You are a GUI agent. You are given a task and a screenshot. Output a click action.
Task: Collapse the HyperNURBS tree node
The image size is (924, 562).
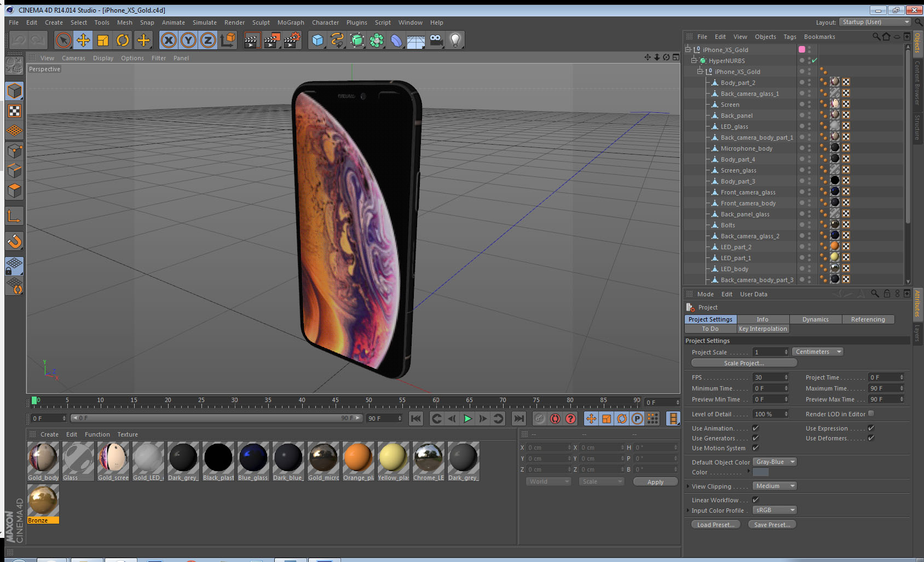694,60
